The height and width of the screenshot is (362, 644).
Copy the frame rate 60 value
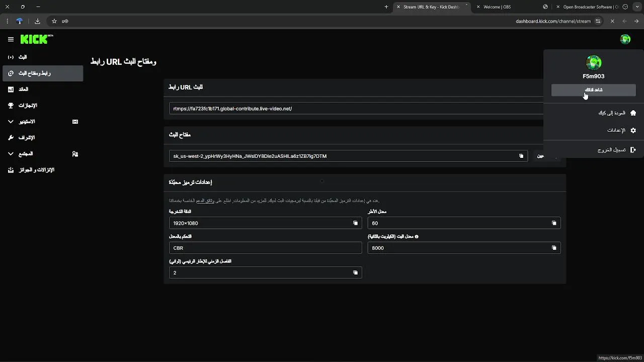(x=554, y=223)
